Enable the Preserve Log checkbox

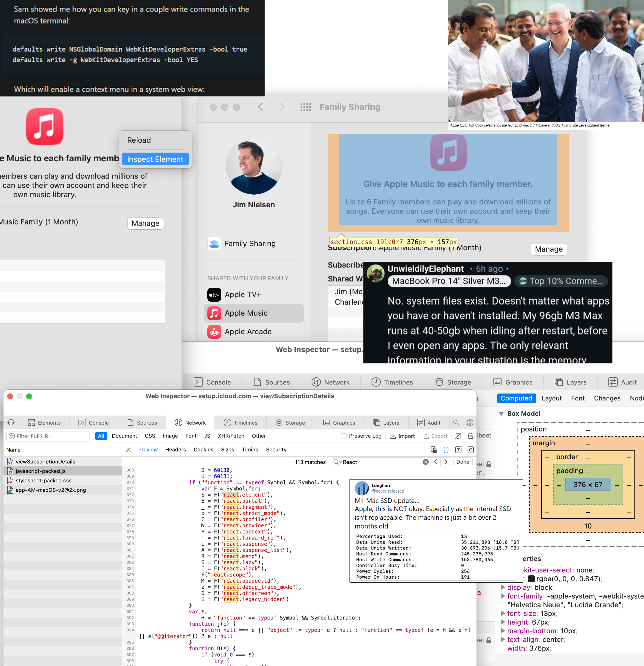tap(344, 436)
